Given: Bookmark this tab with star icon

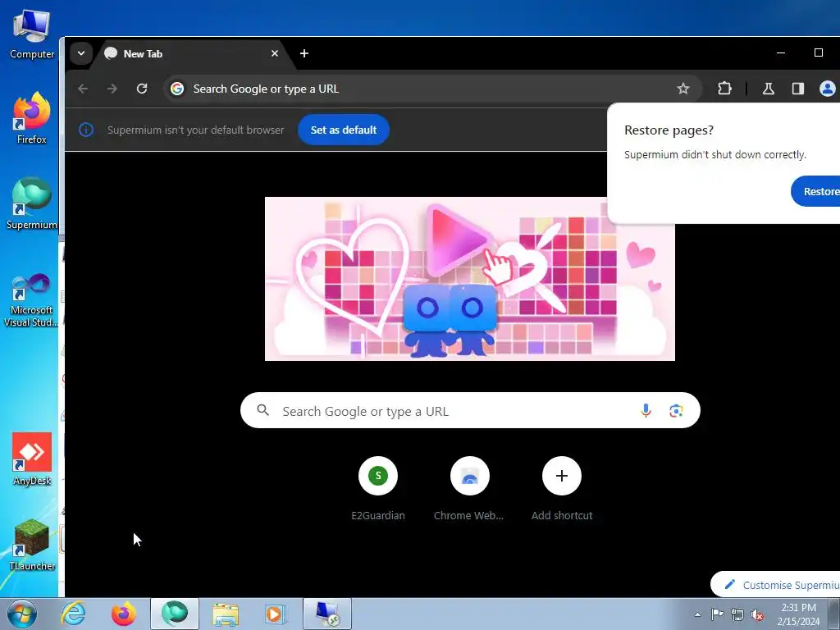Looking at the screenshot, I should coord(682,89).
